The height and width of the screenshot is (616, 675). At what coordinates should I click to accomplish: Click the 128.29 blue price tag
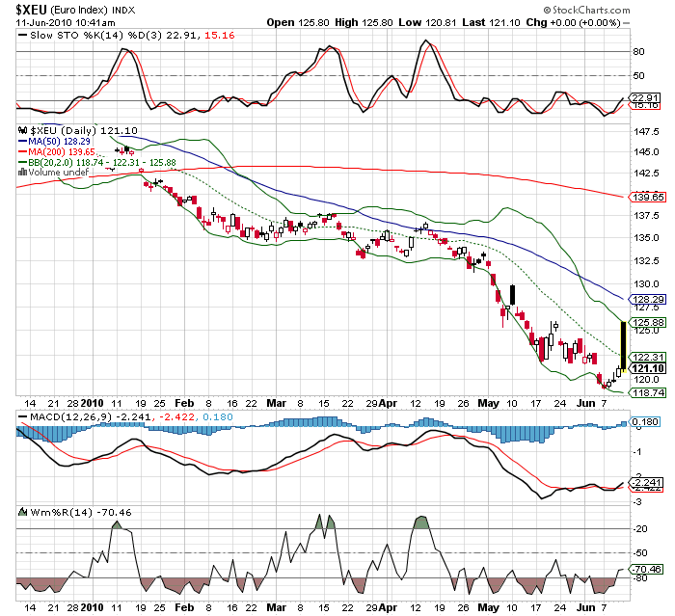pyautogui.click(x=648, y=299)
